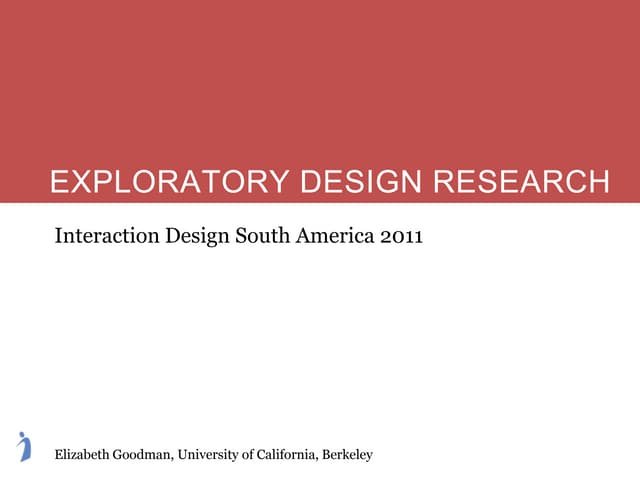Click the blue logo icon at bottom left
Viewport: 640px width, 480px height.
pos(25,446)
